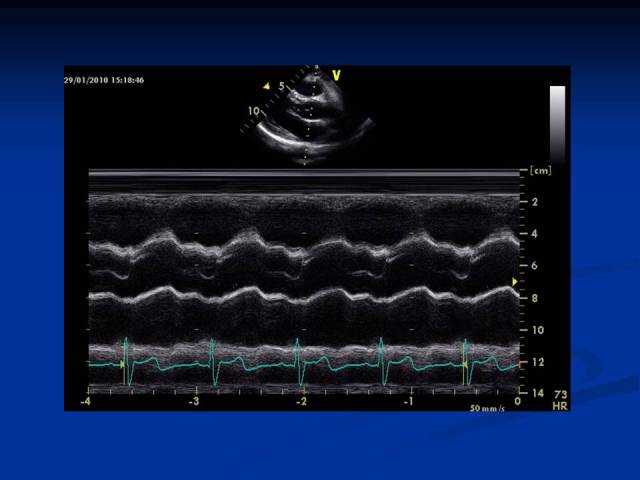The image size is (640, 480).
Task: Click the ECG QRS spike nearest -2 seconds
Action: pyautogui.click(x=298, y=362)
